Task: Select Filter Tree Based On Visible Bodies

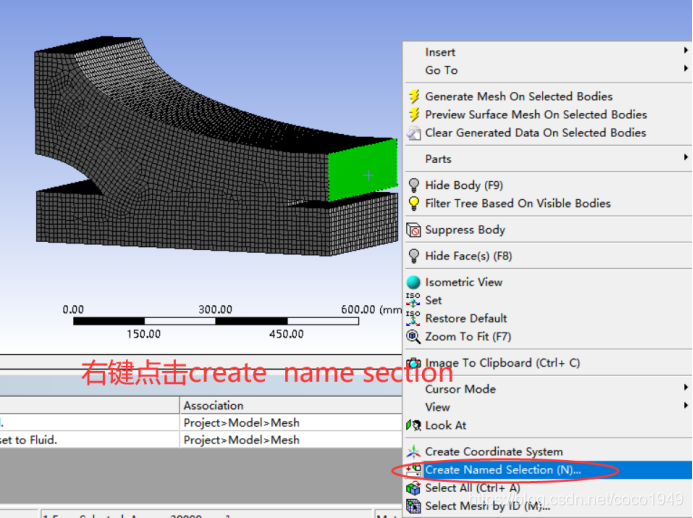Action: click(548, 203)
